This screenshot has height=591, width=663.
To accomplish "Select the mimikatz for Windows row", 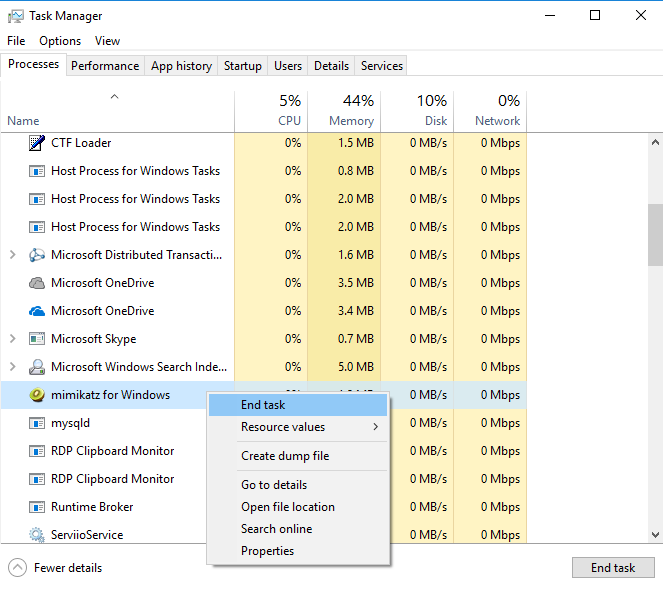I will [263, 395].
